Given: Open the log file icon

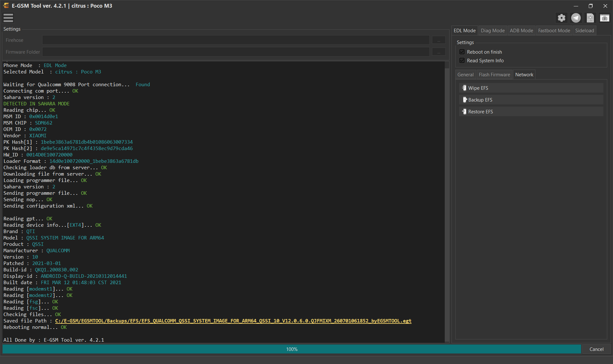Looking at the screenshot, I should coord(590,18).
